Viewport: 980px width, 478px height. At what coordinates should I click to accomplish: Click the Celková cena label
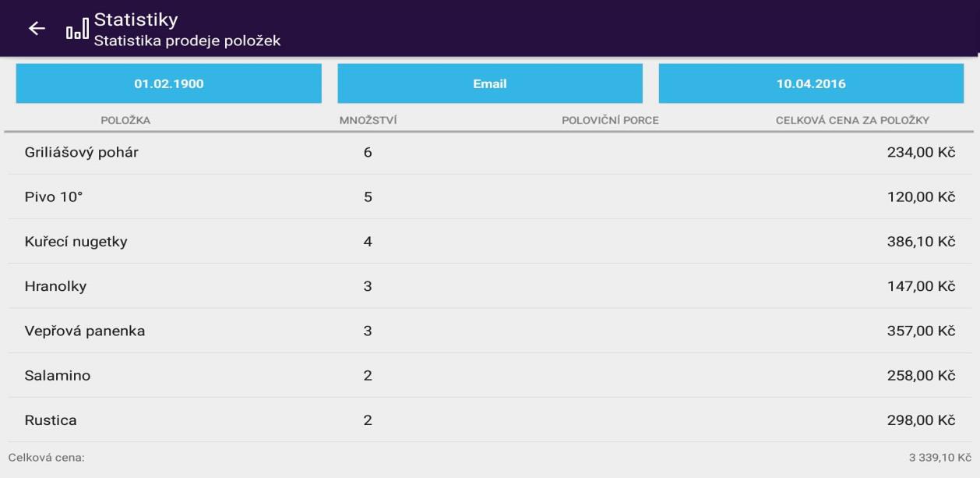47,458
